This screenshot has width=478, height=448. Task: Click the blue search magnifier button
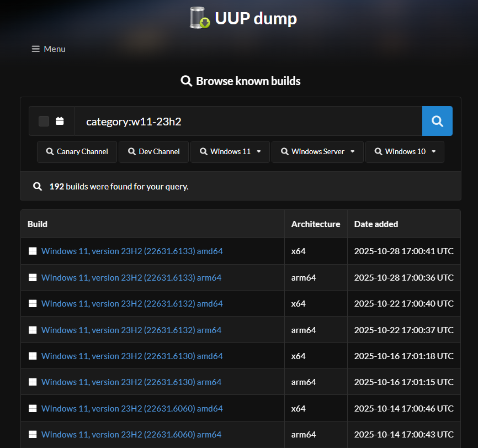pos(437,121)
